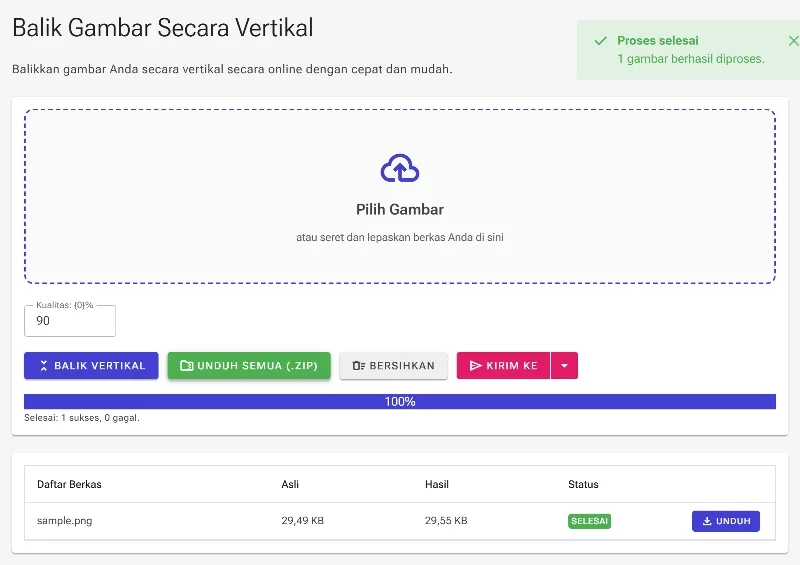Click the zip folder icon on Unduh Semua

click(187, 365)
